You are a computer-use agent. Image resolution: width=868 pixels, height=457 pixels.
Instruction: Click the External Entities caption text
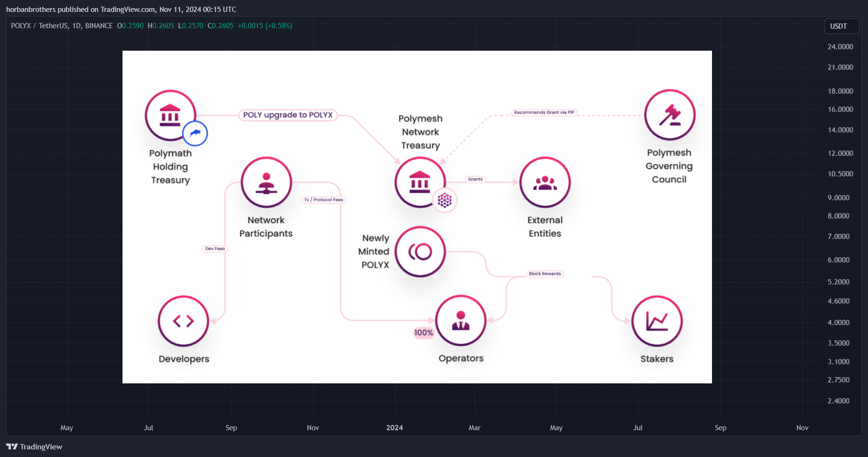point(545,227)
